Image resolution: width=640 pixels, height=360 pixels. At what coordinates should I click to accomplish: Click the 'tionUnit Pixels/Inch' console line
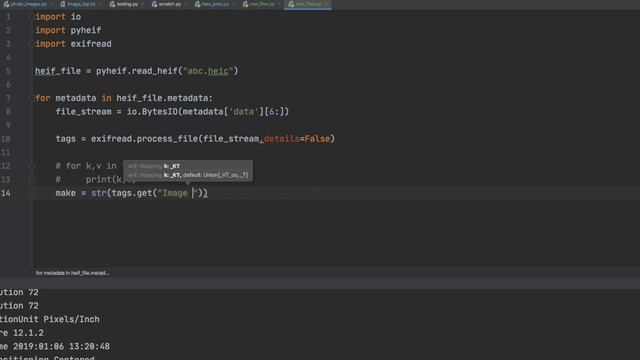49,319
